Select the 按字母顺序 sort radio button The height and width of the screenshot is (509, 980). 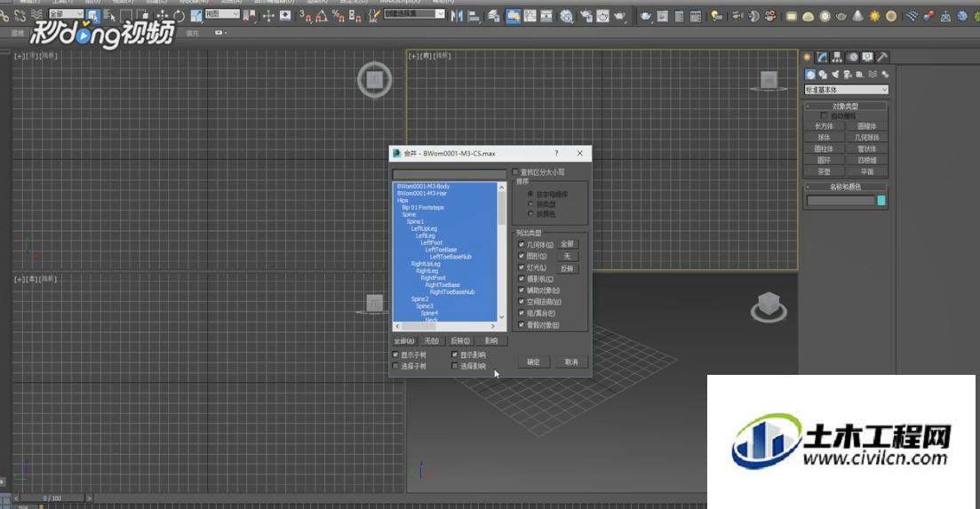(x=530, y=195)
